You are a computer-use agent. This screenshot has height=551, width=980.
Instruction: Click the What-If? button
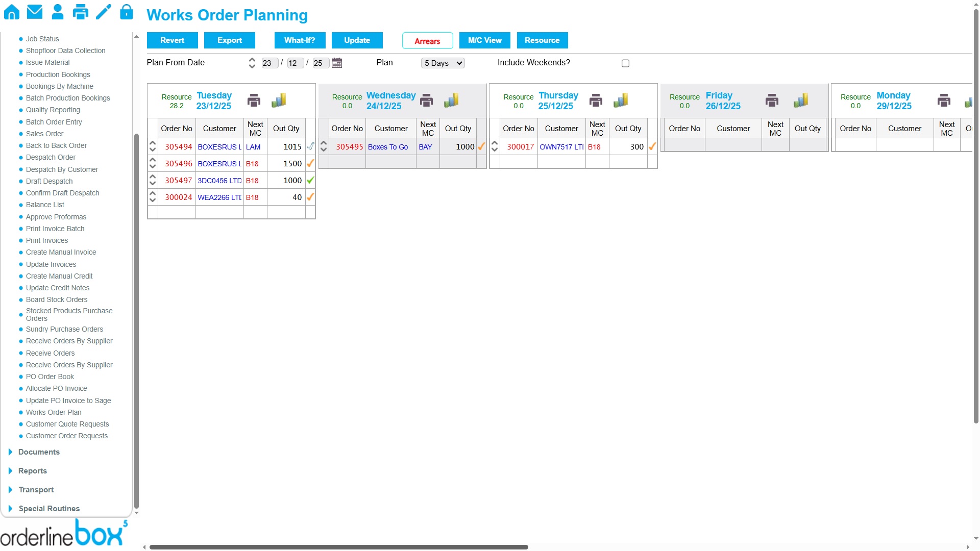300,40
